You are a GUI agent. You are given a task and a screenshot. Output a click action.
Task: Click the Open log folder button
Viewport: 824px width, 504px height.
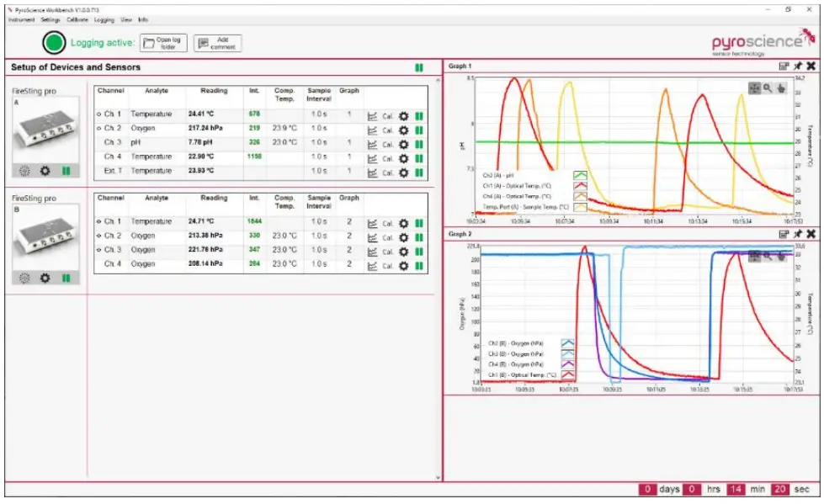pos(162,43)
